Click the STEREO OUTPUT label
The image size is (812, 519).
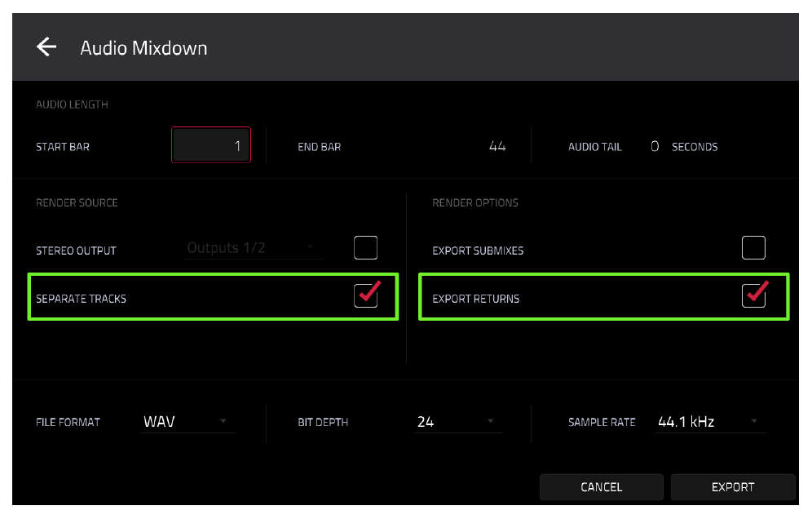[x=76, y=251]
